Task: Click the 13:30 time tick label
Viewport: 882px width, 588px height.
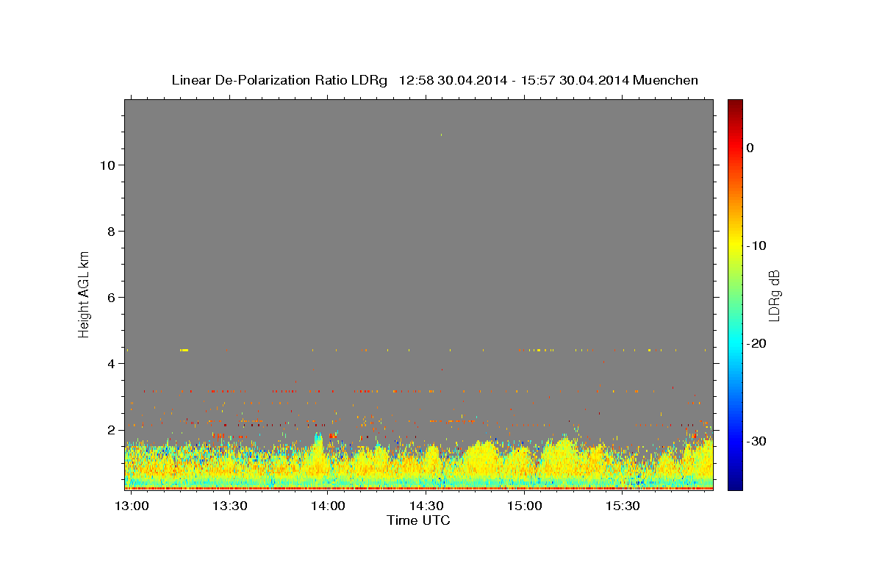Action: coord(229,506)
